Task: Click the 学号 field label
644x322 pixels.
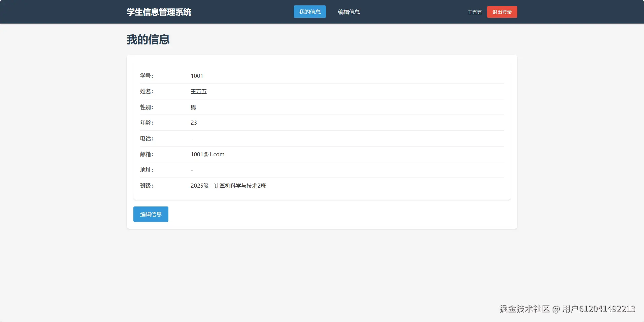Action: pyautogui.click(x=147, y=76)
